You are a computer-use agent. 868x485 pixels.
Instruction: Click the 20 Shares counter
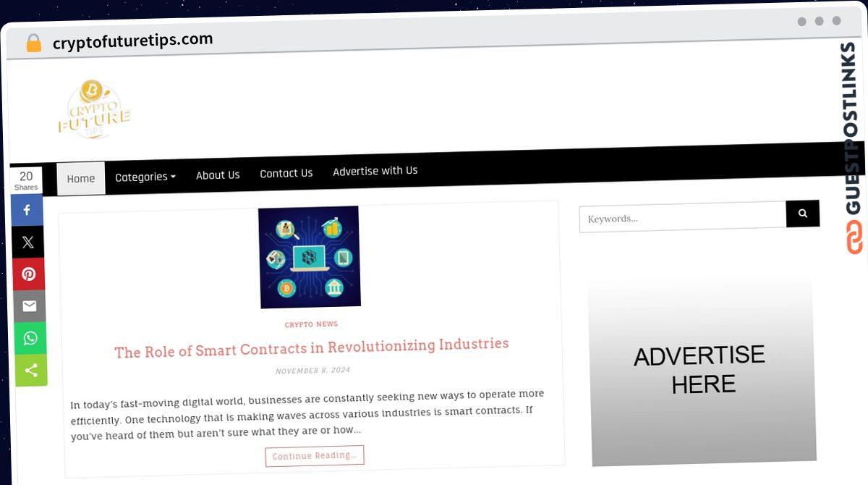point(26,180)
